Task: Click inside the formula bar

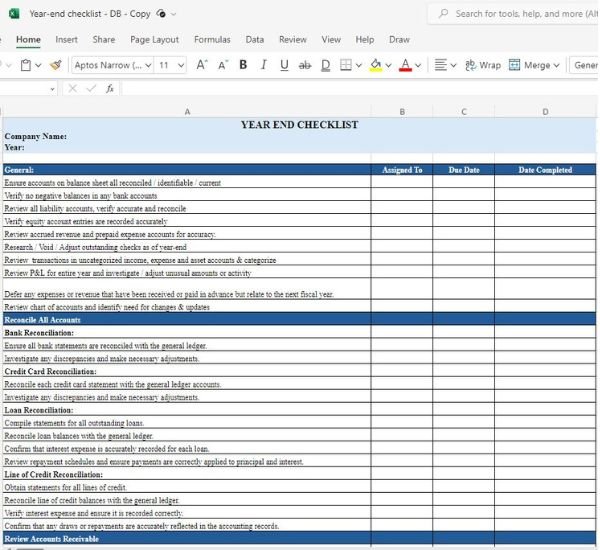Action: (x=359, y=89)
